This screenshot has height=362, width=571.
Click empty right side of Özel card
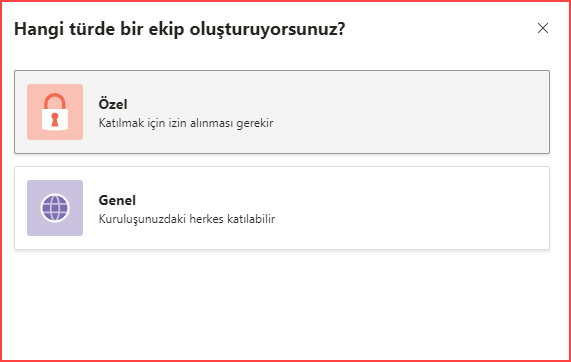[419, 112]
